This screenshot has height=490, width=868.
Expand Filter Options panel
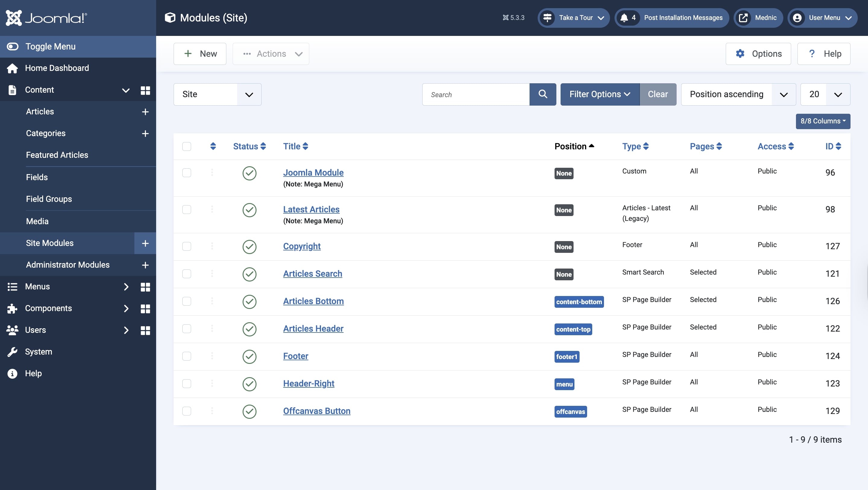pos(599,94)
